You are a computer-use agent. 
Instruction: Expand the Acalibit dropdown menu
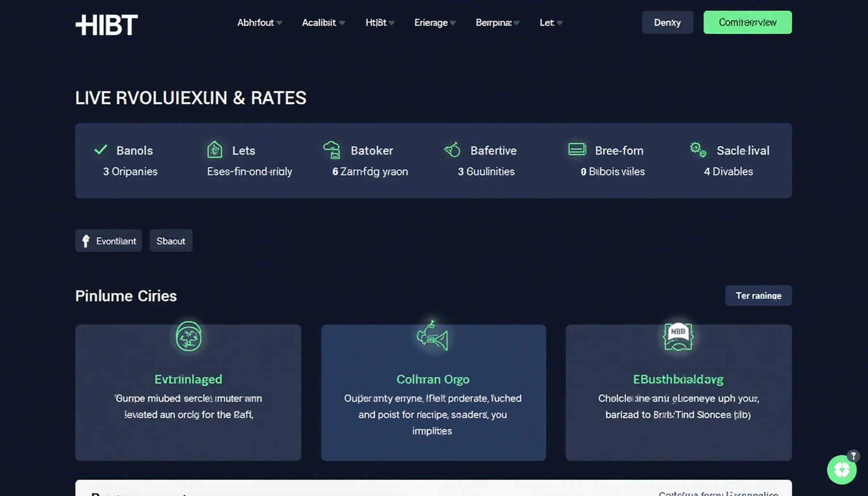click(323, 23)
